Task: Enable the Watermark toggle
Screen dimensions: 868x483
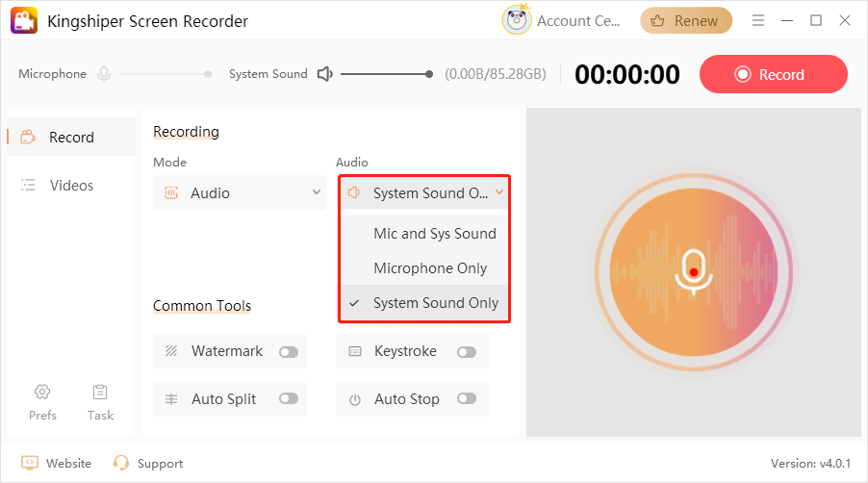Action: 289,352
